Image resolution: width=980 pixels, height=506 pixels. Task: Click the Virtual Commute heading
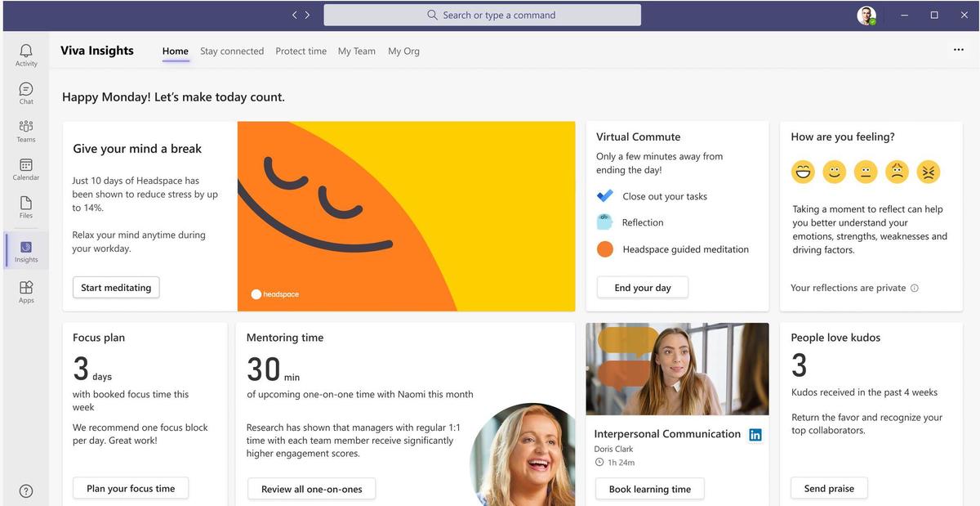tap(638, 137)
